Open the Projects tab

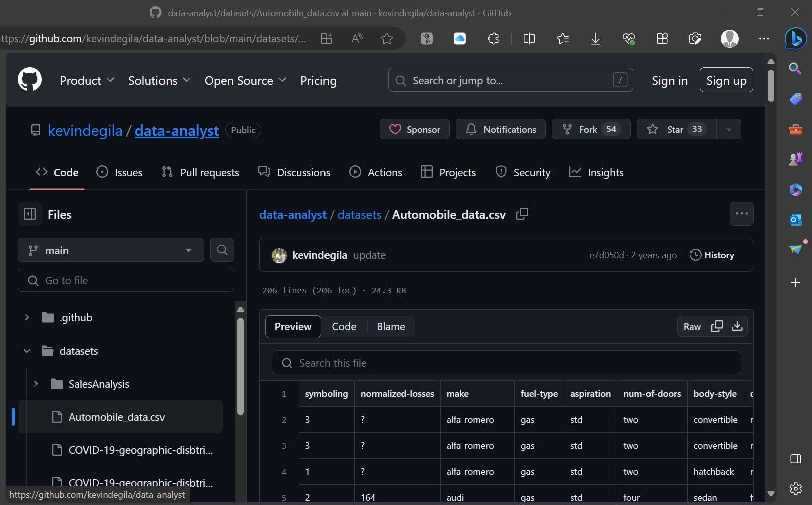click(x=448, y=172)
